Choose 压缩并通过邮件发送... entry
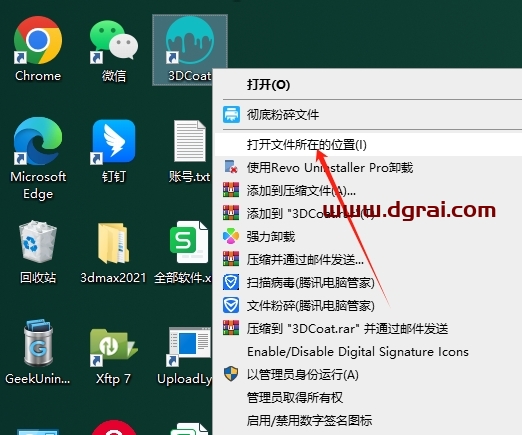522x435 pixels. click(368, 259)
